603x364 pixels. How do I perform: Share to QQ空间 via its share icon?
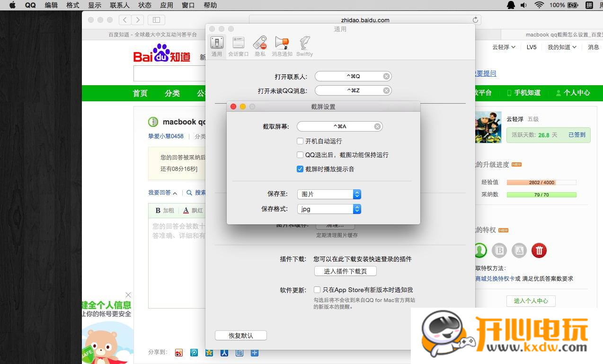tap(209, 352)
